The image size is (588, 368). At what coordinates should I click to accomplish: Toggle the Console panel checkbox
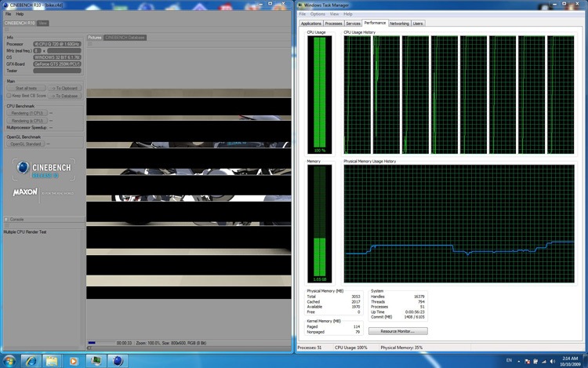pyautogui.click(x=6, y=220)
